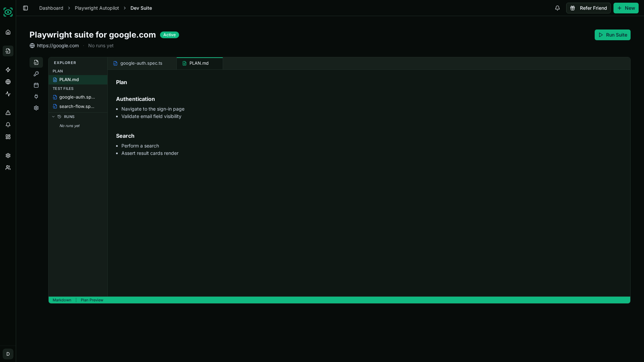Click the Active status badge

tap(169, 35)
